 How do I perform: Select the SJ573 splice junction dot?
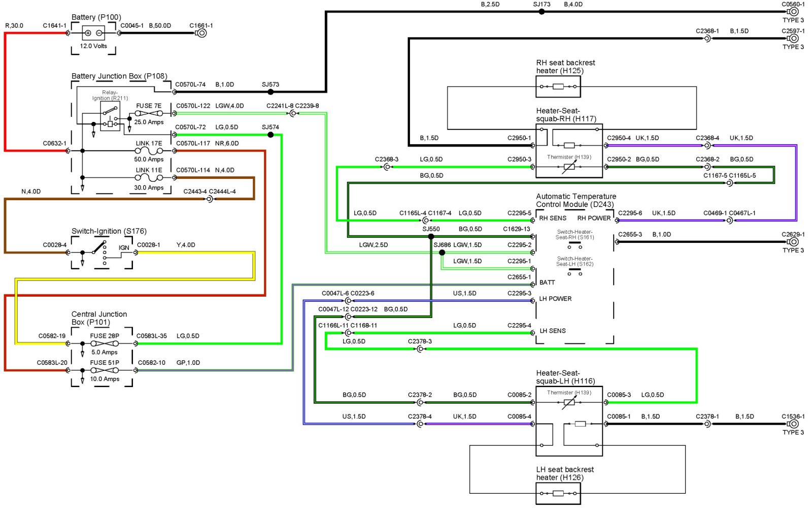[270, 92]
